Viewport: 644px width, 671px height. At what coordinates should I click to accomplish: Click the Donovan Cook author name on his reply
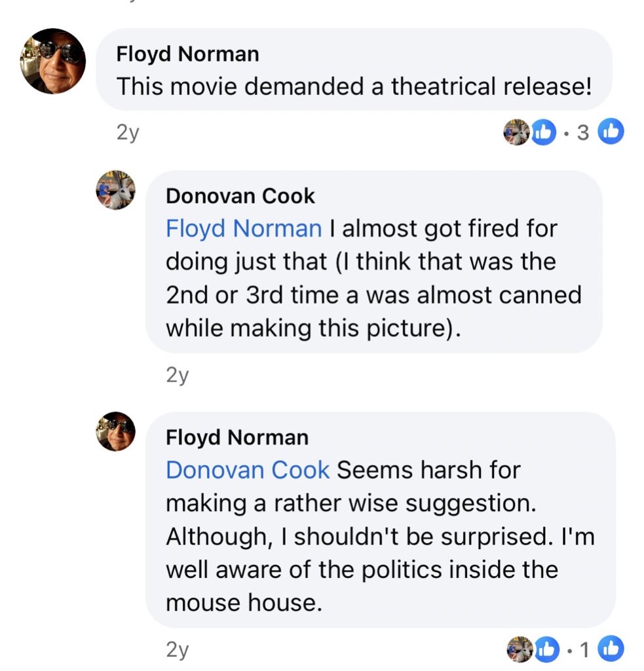[240, 195]
